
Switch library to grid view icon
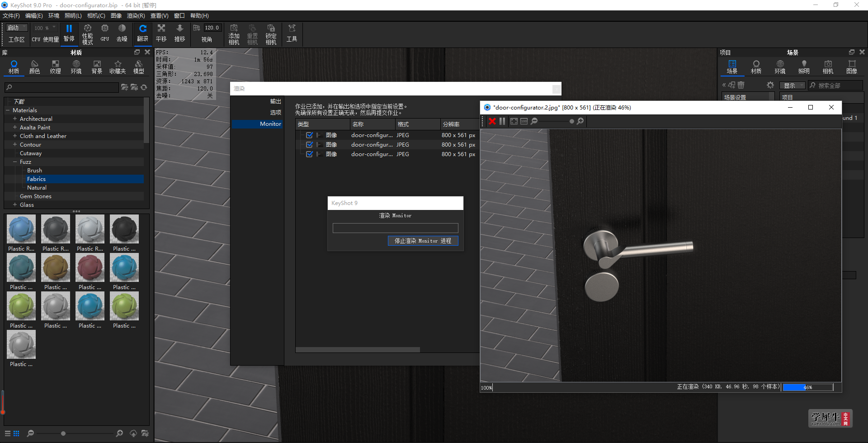[x=16, y=433]
